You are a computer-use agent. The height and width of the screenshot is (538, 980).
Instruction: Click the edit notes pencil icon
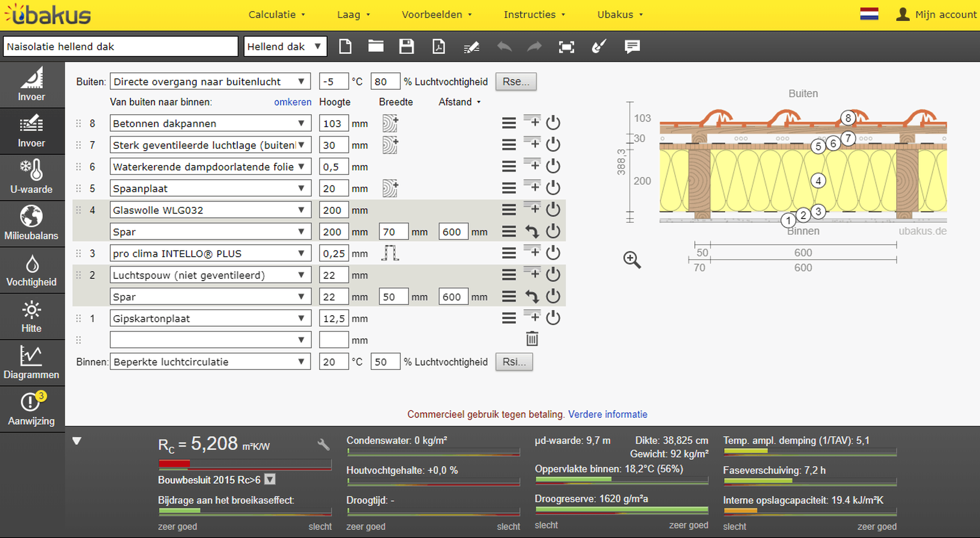click(x=471, y=47)
